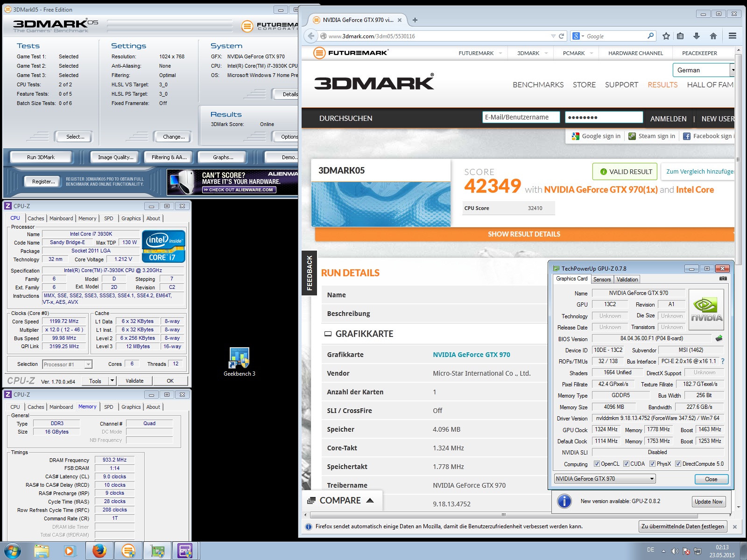This screenshot has height=560, width=747.
Task: Click the Validate button in CPU-Z
Action: point(134,381)
